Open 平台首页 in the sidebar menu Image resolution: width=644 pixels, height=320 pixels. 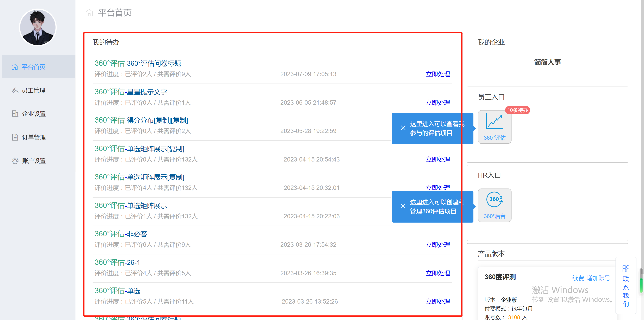[x=38, y=67]
